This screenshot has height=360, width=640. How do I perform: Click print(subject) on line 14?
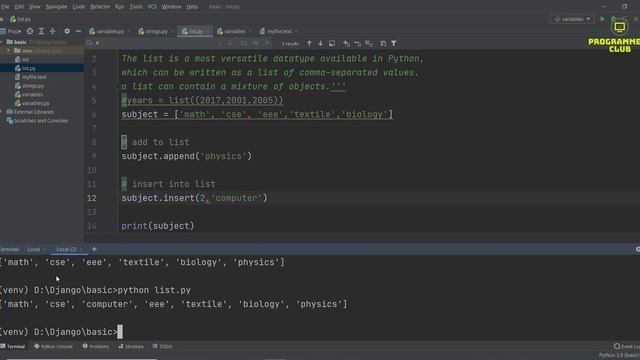click(x=158, y=226)
